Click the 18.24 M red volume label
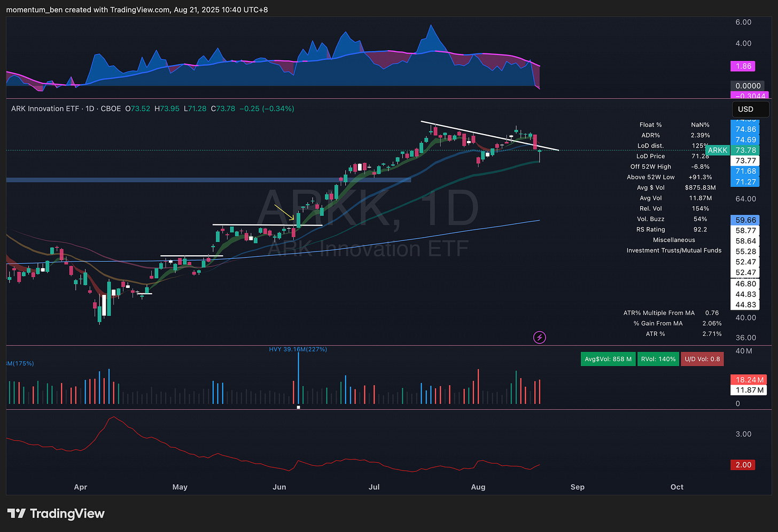Viewport: 778px width, 532px height. click(749, 380)
